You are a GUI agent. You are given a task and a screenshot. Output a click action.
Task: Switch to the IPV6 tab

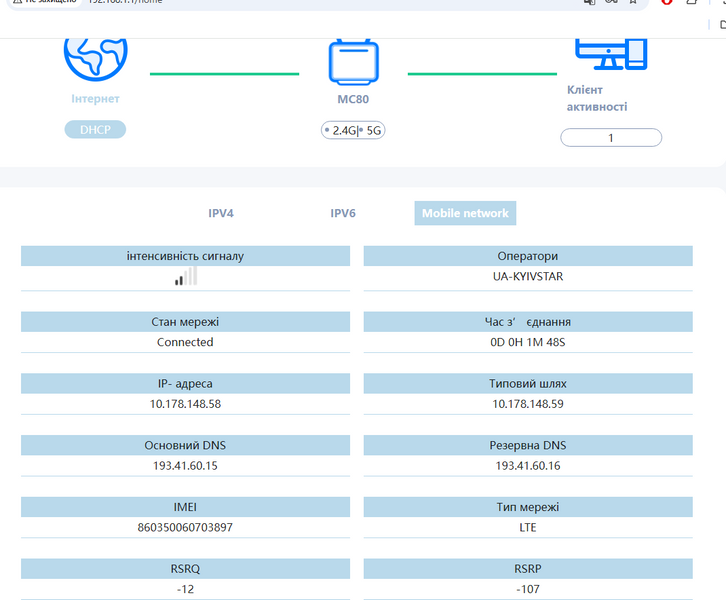[343, 213]
